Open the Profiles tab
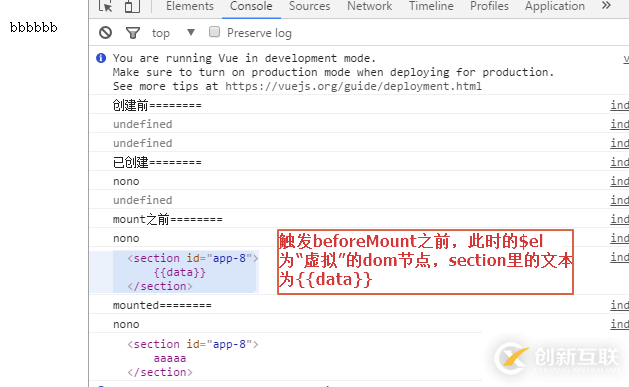 [x=489, y=6]
